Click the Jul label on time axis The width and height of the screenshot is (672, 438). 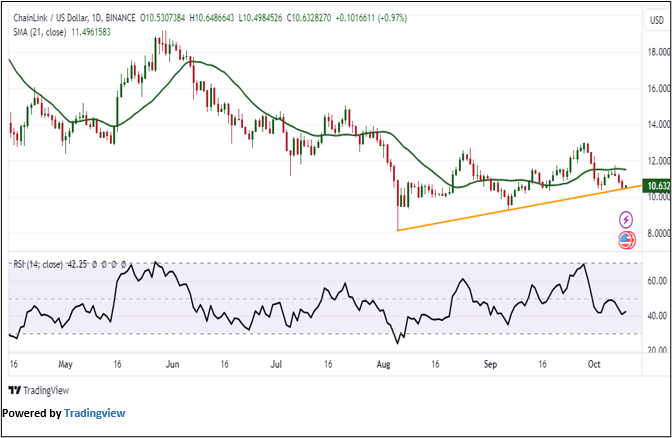[x=276, y=364]
